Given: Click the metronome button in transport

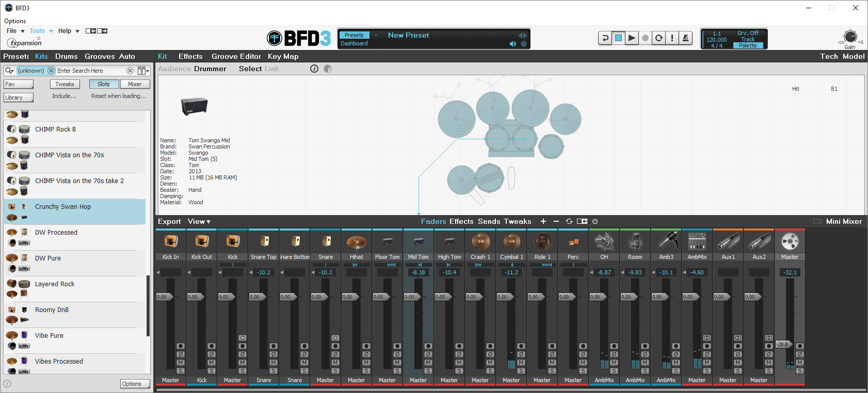Looking at the screenshot, I should coord(685,38).
